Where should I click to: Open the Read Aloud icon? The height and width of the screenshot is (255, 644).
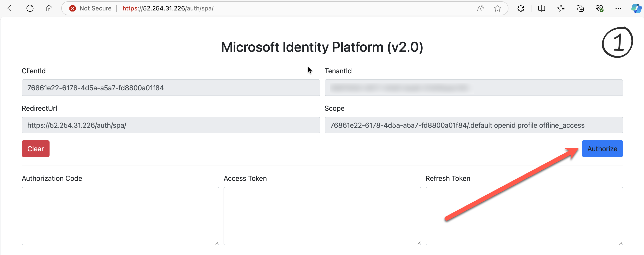point(480,8)
